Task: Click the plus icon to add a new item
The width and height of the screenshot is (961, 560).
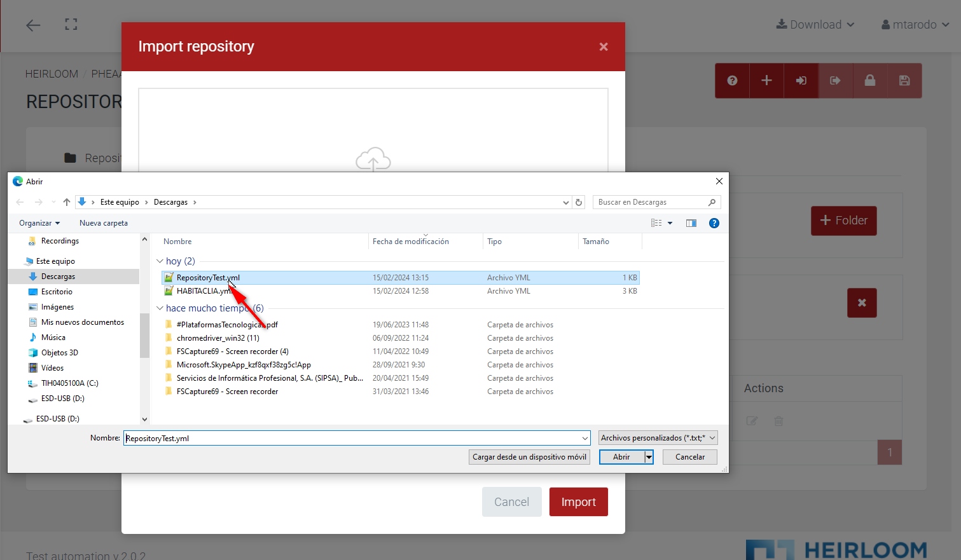Action: click(x=766, y=81)
